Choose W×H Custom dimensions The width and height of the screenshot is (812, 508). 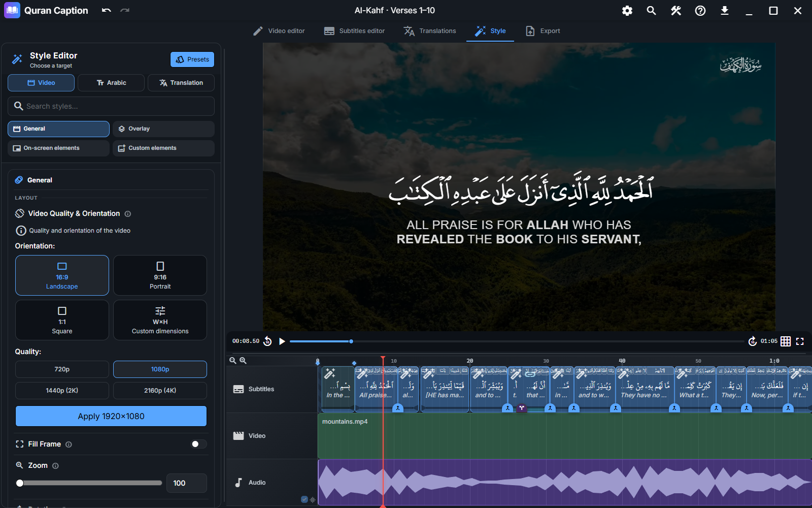(160, 320)
